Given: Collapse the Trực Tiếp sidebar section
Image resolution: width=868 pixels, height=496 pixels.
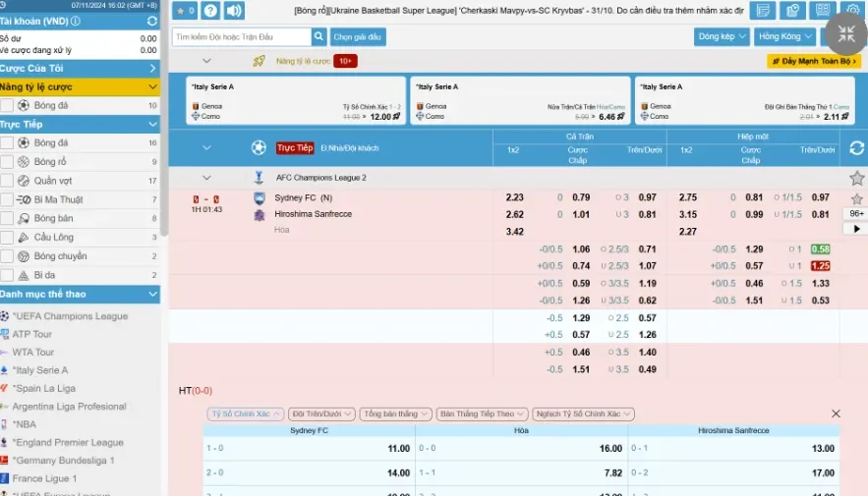Looking at the screenshot, I should click(x=152, y=125).
